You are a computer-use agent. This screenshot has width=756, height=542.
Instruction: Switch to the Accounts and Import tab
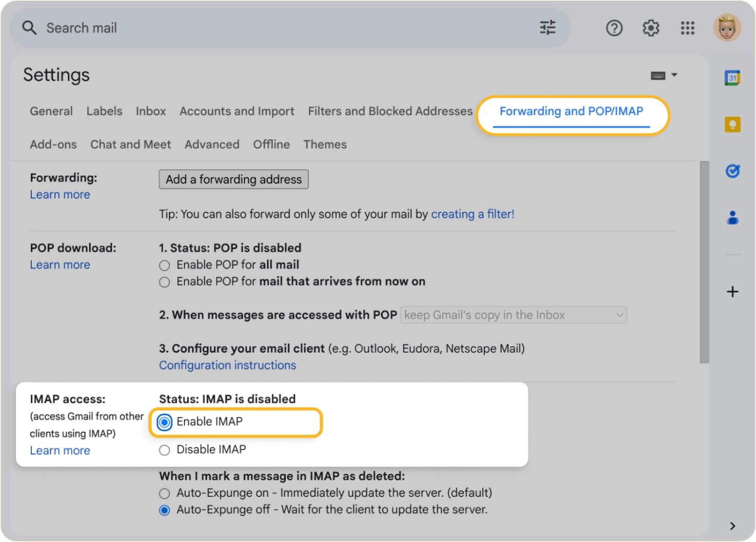[236, 111]
